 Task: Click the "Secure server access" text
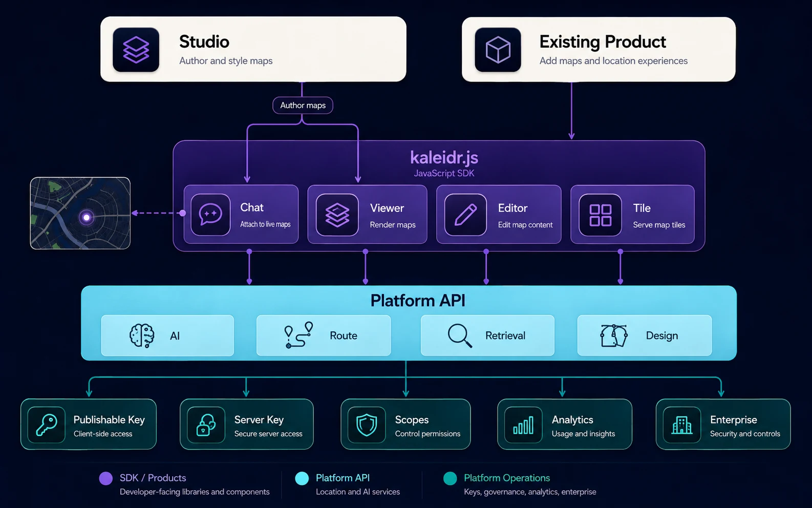point(268,434)
